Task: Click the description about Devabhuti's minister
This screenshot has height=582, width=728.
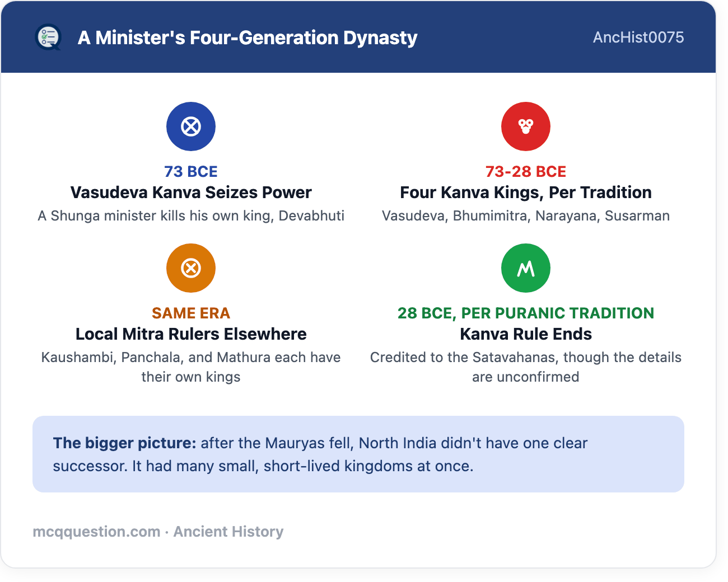Action: pyautogui.click(x=191, y=216)
